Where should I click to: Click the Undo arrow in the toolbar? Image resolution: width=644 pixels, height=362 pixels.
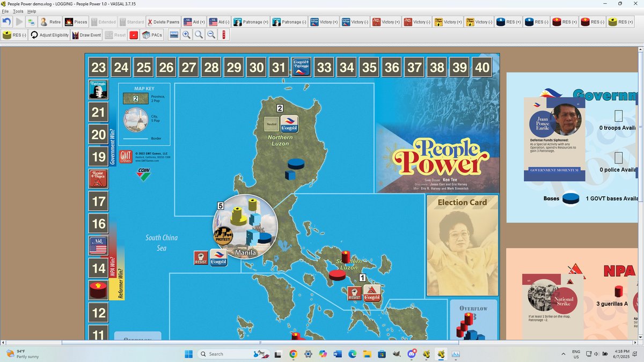coord(6,22)
